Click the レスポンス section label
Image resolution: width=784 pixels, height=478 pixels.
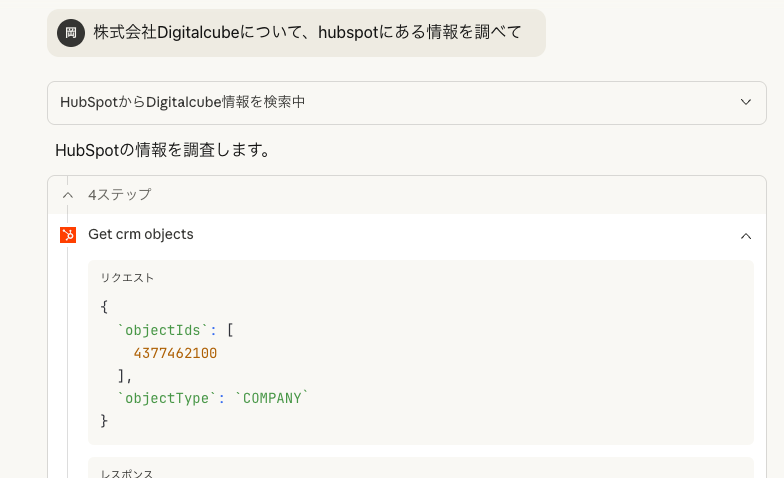coord(127,473)
